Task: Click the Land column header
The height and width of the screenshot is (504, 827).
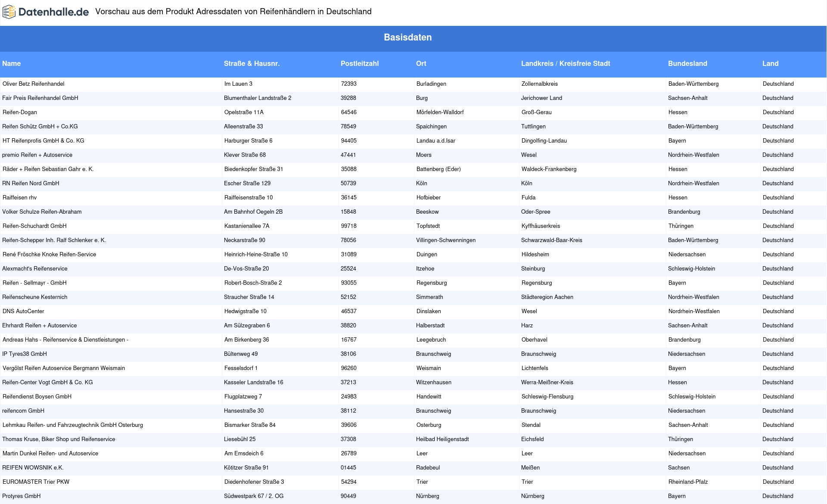Action: click(770, 63)
